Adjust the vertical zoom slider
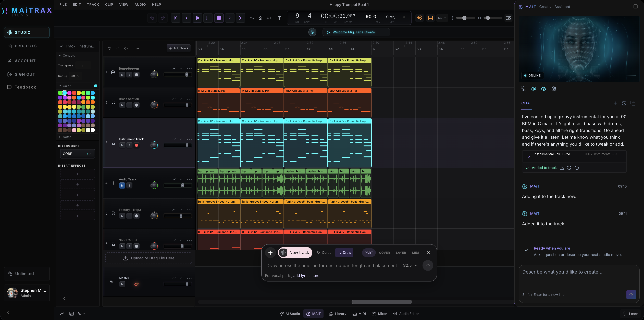This screenshot has width=644, height=320. [465, 18]
